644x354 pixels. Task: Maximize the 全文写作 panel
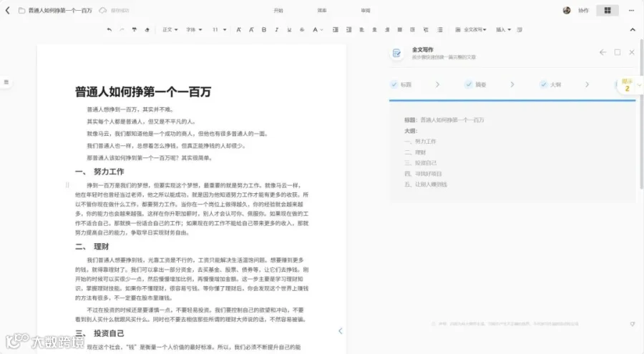click(618, 52)
